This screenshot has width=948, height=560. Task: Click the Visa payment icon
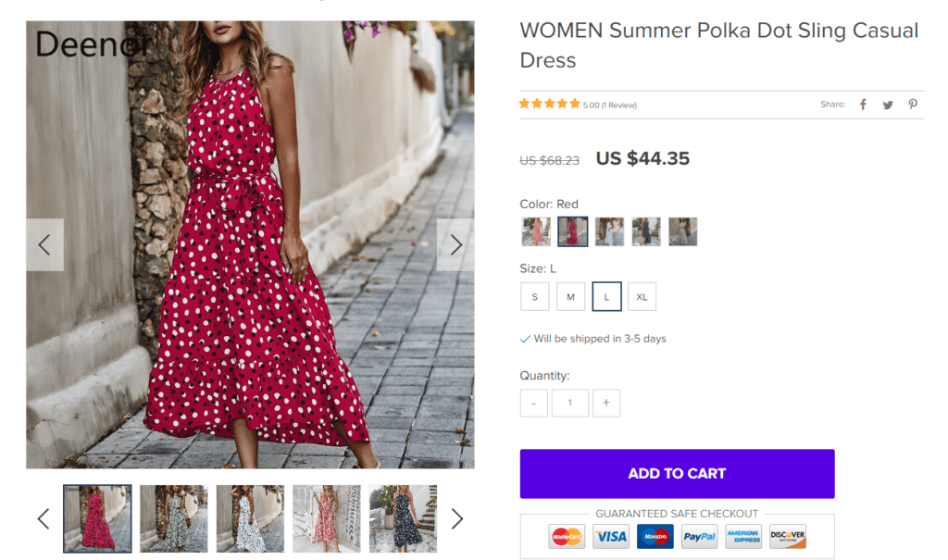pyautogui.click(x=610, y=536)
